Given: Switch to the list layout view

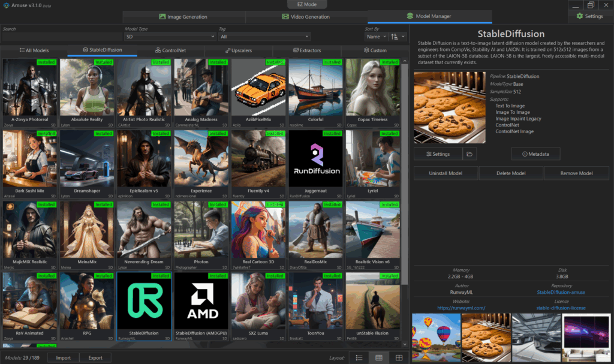Looking at the screenshot, I should (359, 358).
